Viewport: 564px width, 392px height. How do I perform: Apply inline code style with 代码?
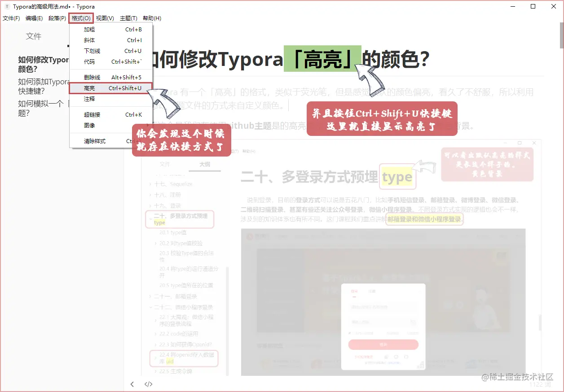(89, 61)
